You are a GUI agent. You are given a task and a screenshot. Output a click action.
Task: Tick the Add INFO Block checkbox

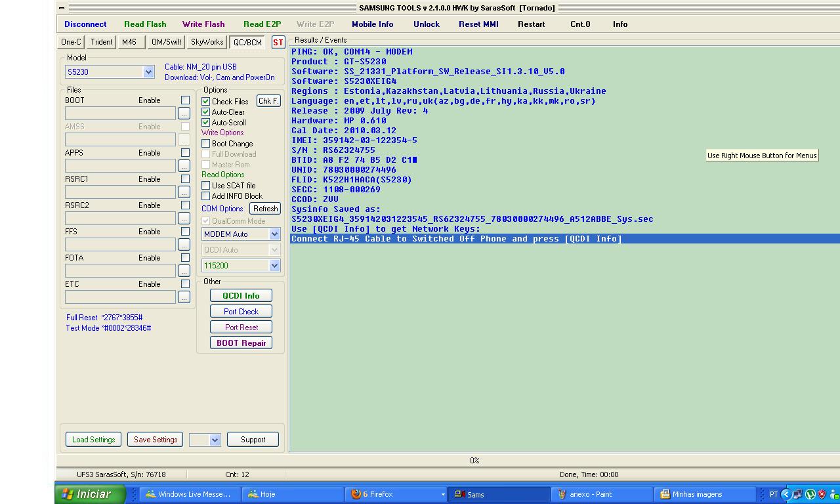(x=206, y=196)
